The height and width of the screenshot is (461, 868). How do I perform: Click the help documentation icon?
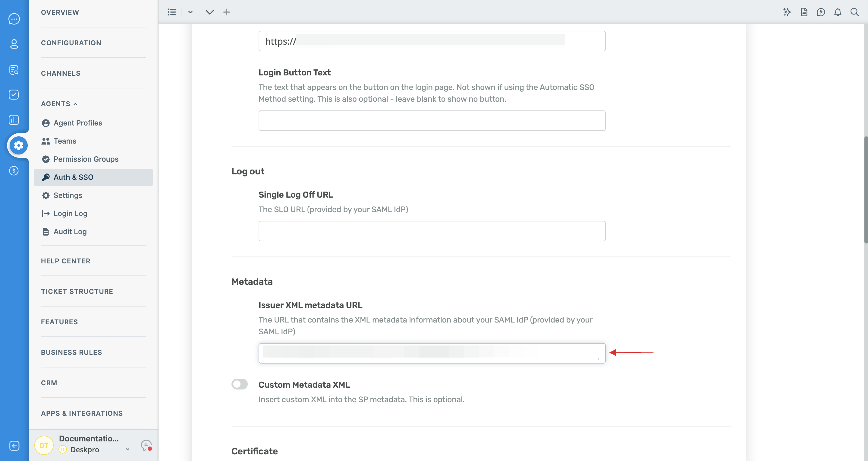[803, 11]
